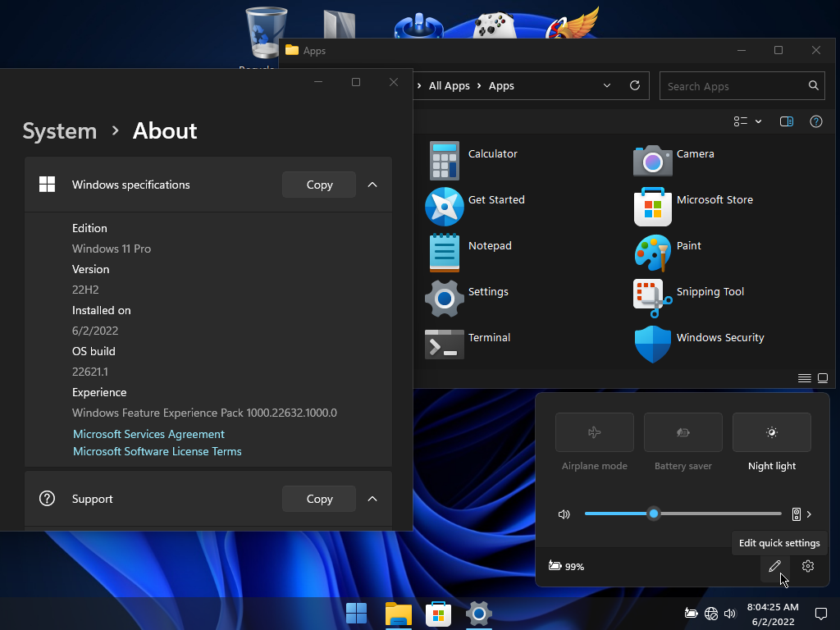Open Microsoft Software License Terms link

coord(157,451)
